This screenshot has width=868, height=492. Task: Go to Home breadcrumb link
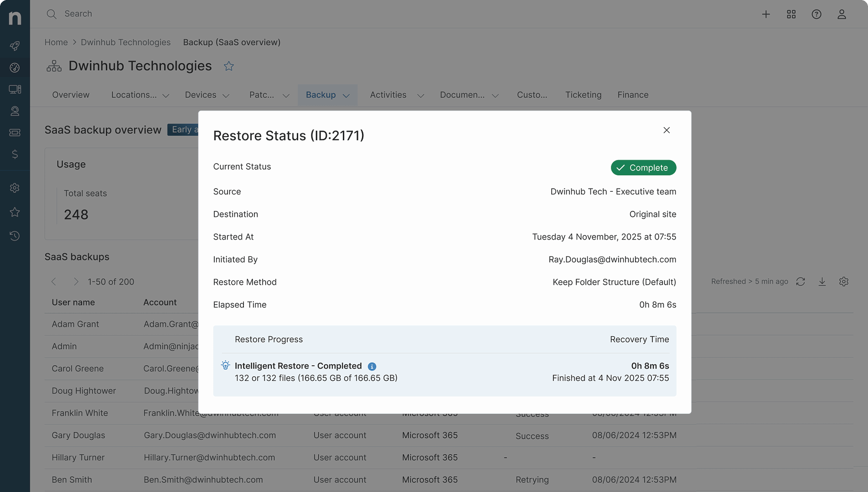point(56,42)
